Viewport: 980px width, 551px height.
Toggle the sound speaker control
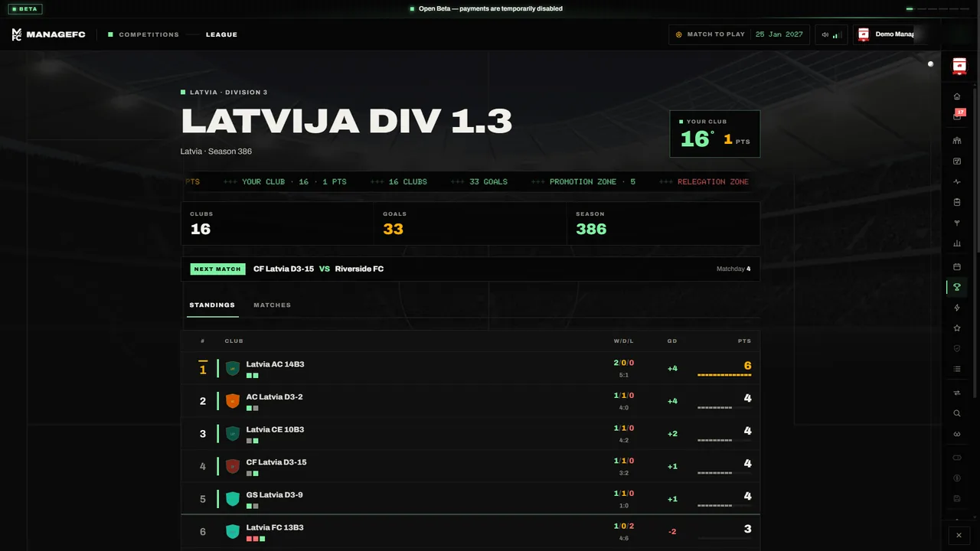tap(831, 34)
